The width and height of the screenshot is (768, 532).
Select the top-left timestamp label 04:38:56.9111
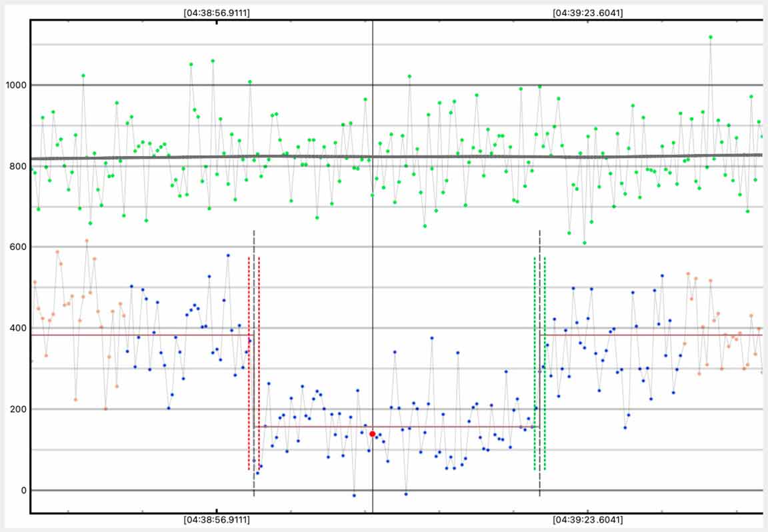coord(217,12)
